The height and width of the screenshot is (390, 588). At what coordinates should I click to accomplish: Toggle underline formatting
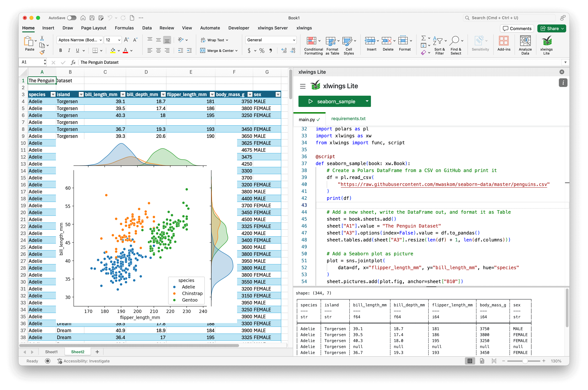click(x=78, y=50)
